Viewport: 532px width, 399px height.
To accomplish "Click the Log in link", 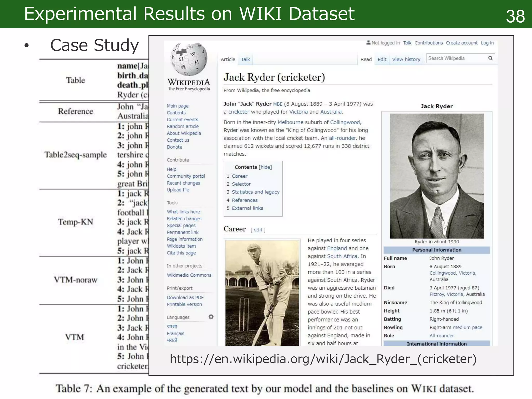I will point(487,43).
